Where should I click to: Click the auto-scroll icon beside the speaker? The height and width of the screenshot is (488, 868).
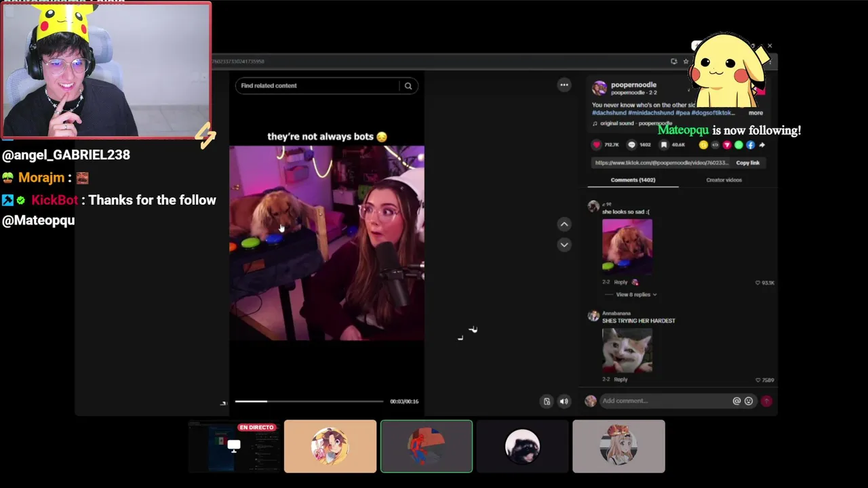click(547, 401)
